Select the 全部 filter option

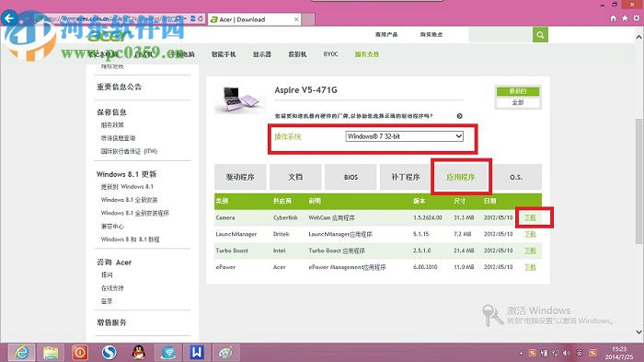pyautogui.click(x=518, y=102)
